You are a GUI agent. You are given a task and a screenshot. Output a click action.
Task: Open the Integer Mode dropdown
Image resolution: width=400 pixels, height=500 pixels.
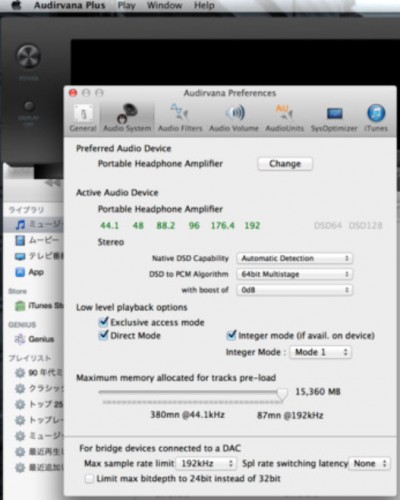[x=321, y=352]
